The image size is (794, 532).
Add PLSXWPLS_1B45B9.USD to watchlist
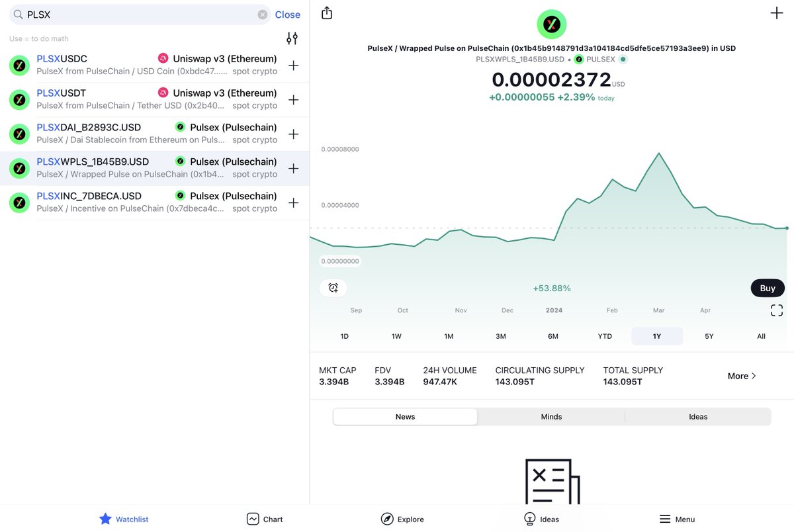[293, 169]
